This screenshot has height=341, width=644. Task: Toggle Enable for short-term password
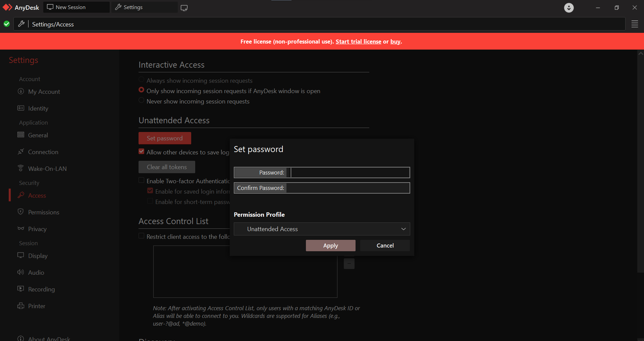coord(150,201)
